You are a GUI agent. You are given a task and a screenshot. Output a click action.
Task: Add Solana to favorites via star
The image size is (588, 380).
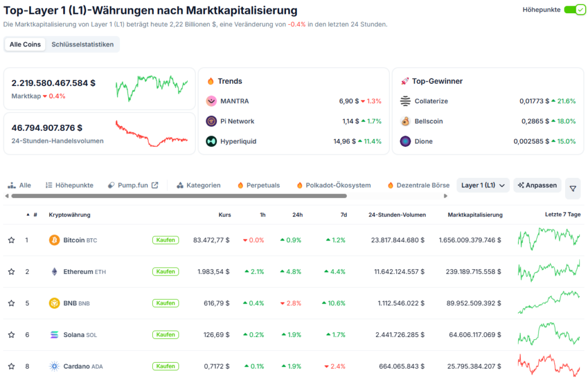pyautogui.click(x=10, y=334)
